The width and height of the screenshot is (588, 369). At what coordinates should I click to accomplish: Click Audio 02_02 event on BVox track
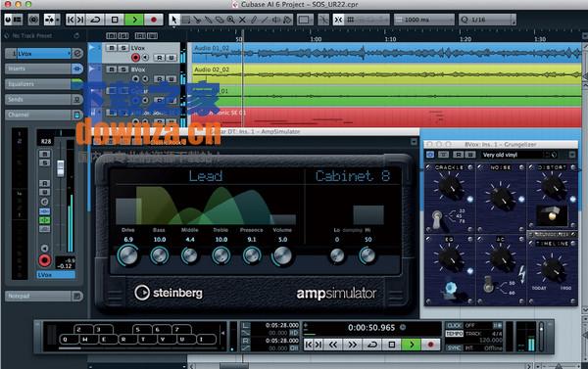(x=386, y=74)
